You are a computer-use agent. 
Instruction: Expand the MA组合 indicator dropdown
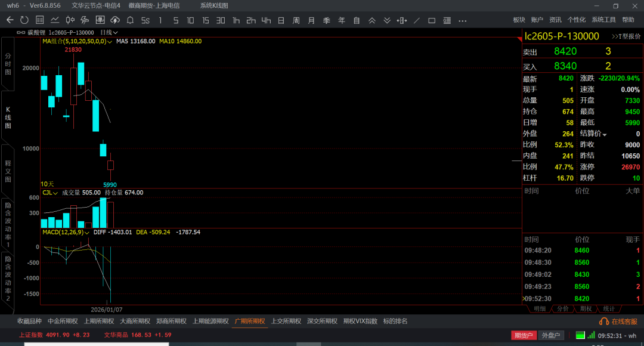tap(110, 42)
